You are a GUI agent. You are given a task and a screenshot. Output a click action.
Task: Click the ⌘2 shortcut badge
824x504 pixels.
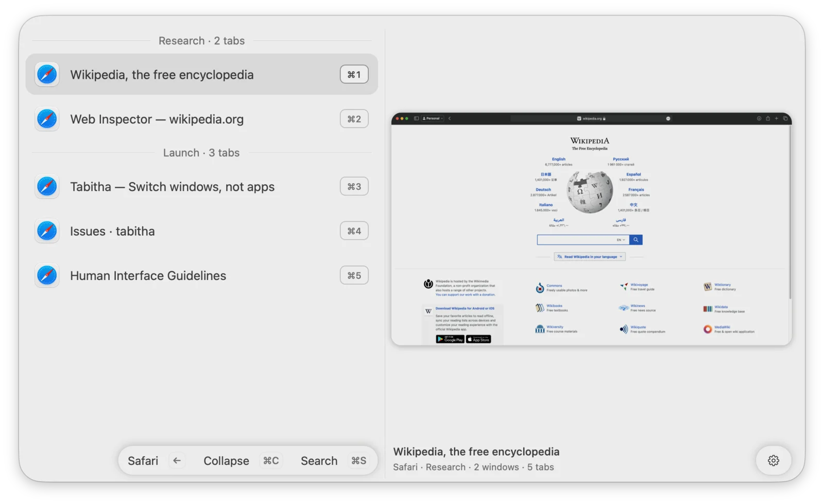tap(354, 119)
